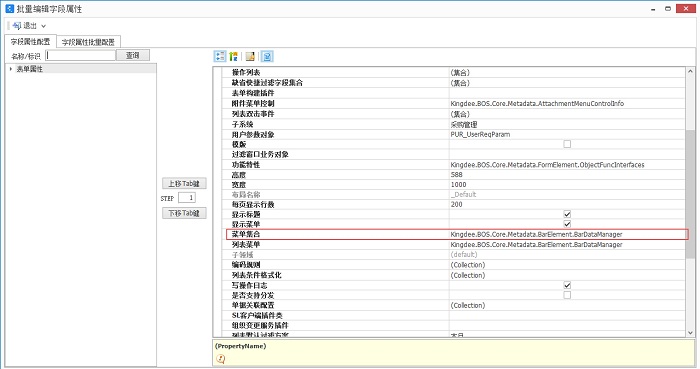Click the exit door icon in toolbar
Image resolution: width=700 pixels, height=369 pixels.
point(17,26)
